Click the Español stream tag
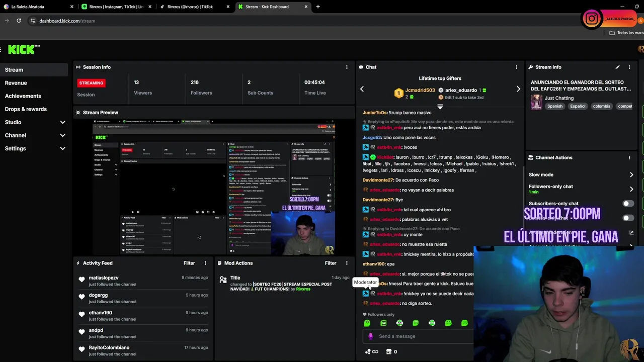Viewport: 644px width, 362px height. pyautogui.click(x=578, y=106)
